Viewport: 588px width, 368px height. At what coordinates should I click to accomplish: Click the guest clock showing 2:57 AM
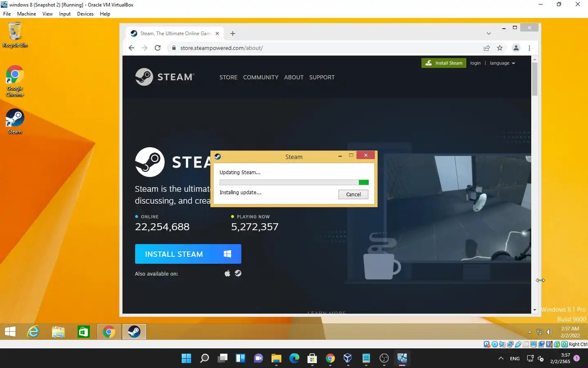tap(570, 332)
